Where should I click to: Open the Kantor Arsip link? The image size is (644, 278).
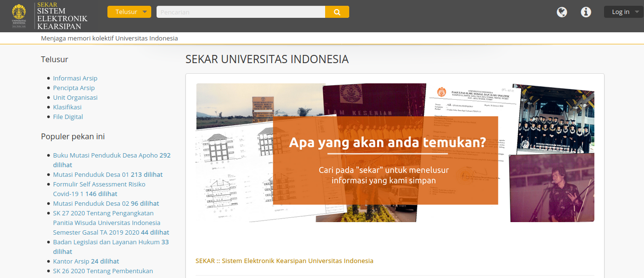(x=86, y=261)
